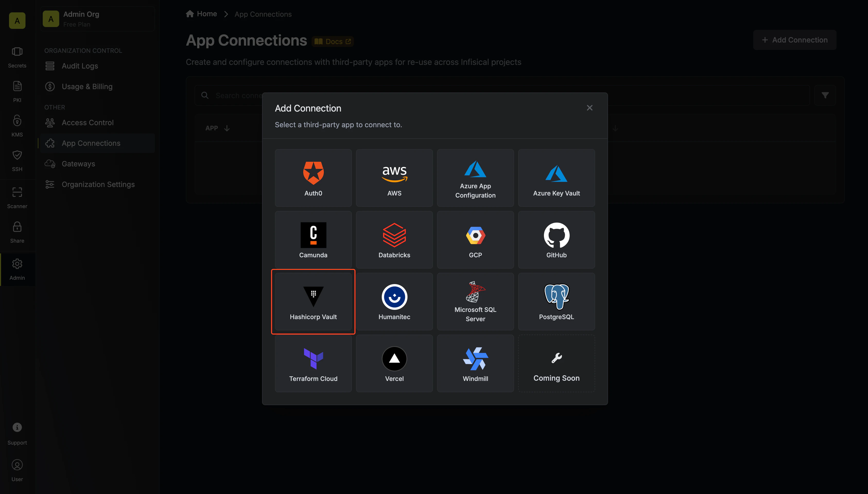This screenshot has height=494, width=868.
Task: Select the PostgreSQL tile
Action: tap(557, 302)
